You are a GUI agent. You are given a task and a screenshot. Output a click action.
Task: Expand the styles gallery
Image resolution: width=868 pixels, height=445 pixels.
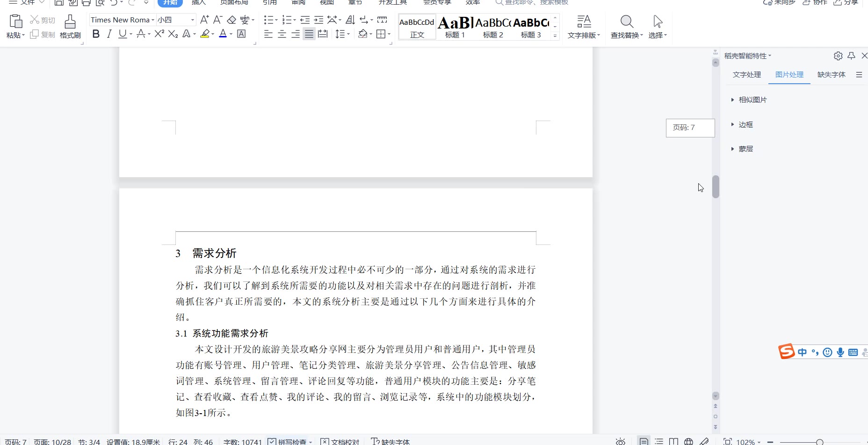(555, 36)
